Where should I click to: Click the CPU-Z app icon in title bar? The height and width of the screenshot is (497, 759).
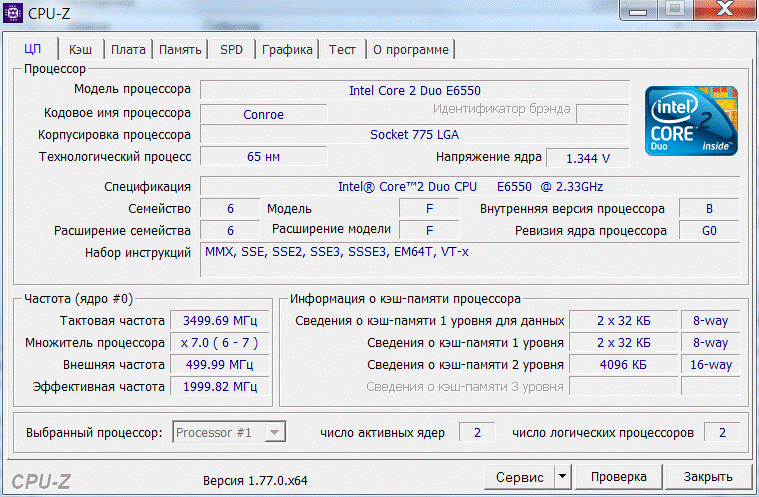[x=13, y=11]
